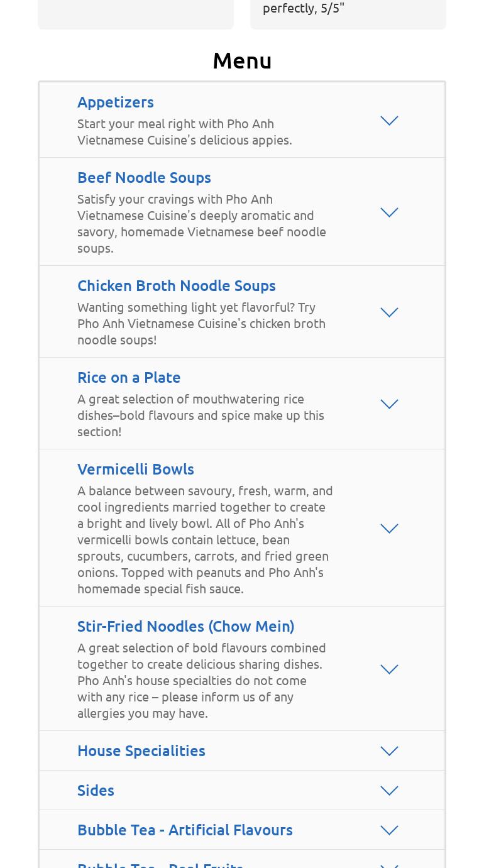
Task: Open Chicken Broth Noodle Soups title
Action: coord(177,285)
